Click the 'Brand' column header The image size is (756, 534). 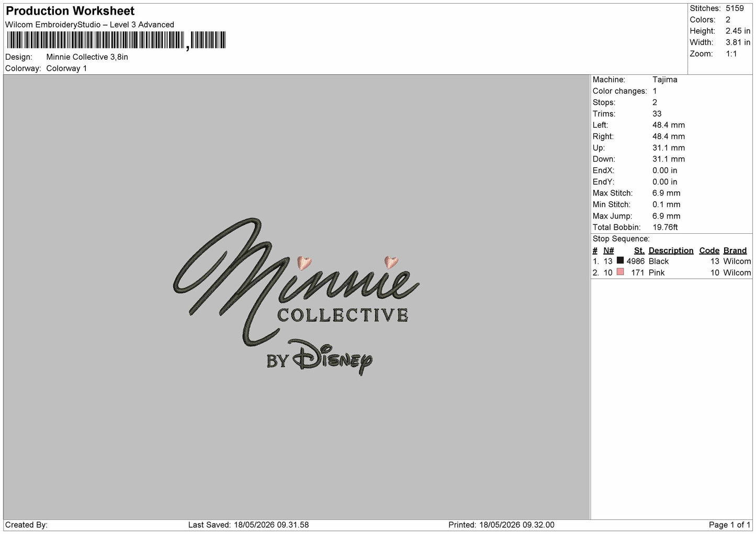coord(735,250)
